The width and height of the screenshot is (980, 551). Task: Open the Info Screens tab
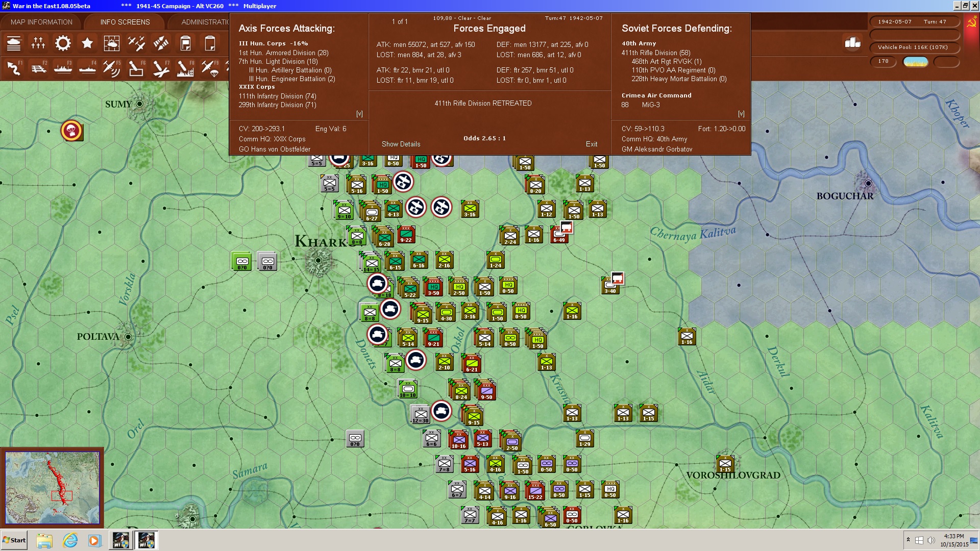pyautogui.click(x=125, y=22)
